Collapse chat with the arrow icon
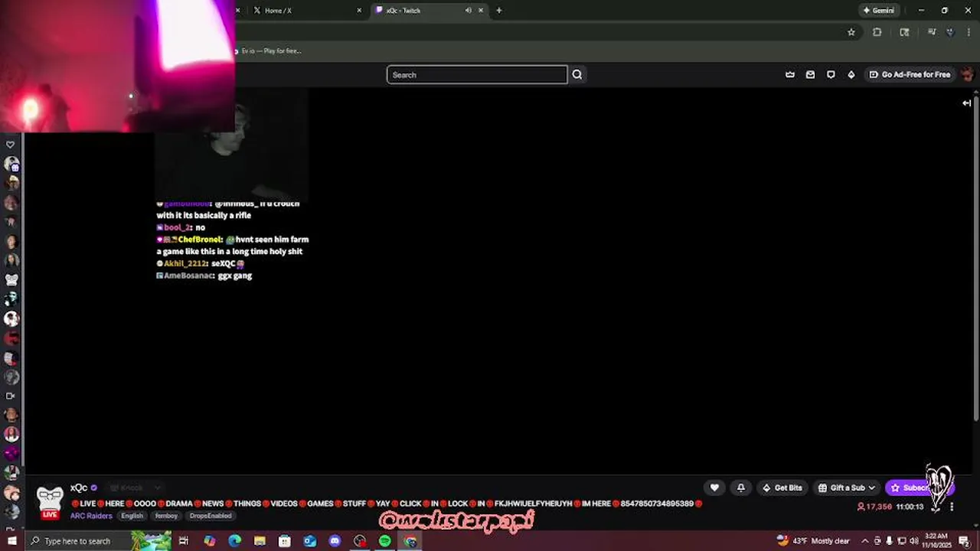The width and height of the screenshot is (980, 551). [x=967, y=103]
